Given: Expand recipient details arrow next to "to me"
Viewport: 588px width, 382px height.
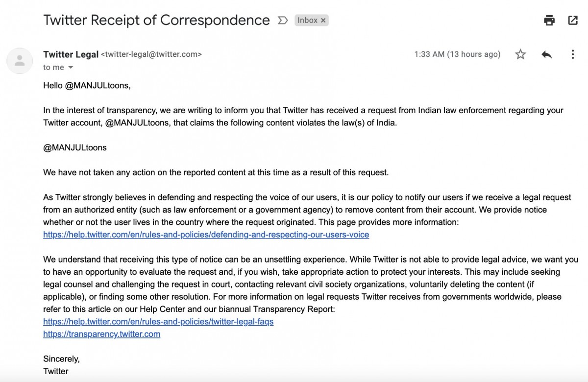Looking at the screenshot, I should click(x=71, y=68).
